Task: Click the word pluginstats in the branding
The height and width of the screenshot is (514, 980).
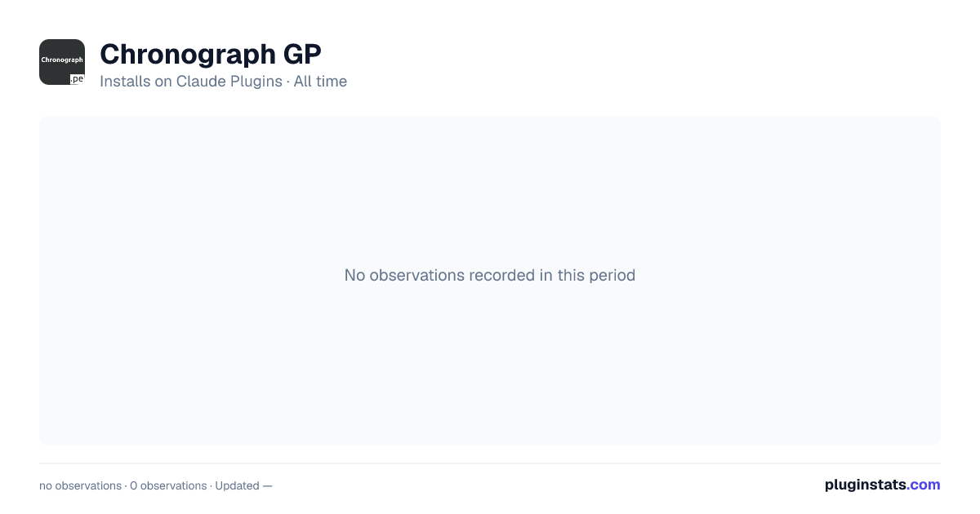Action: coord(866,485)
